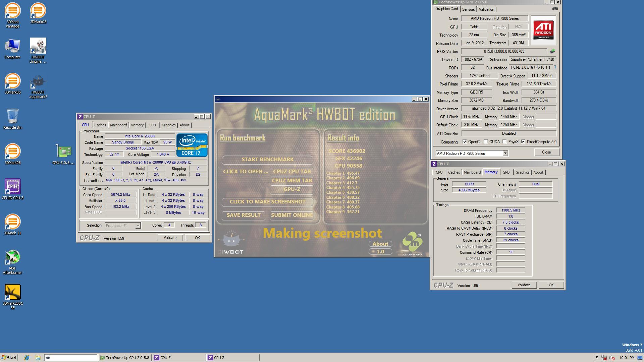Click the Core Speed value 5674.2 MHz
Screen dimensions: 644x362
pos(120,195)
